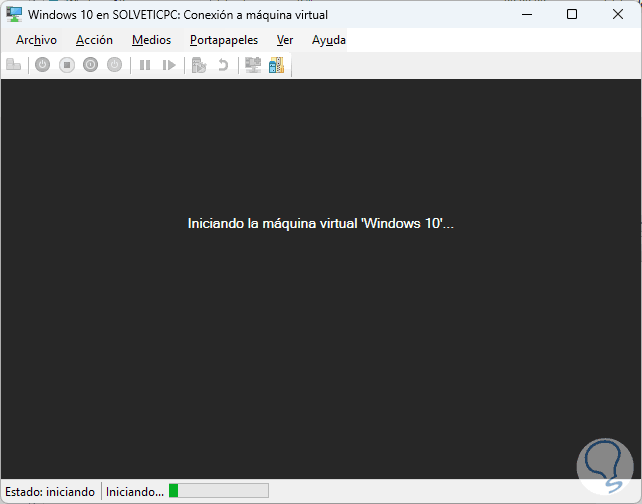The width and height of the screenshot is (642, 504).
Task: Open the Ver menu
Action: coord(285,40)
